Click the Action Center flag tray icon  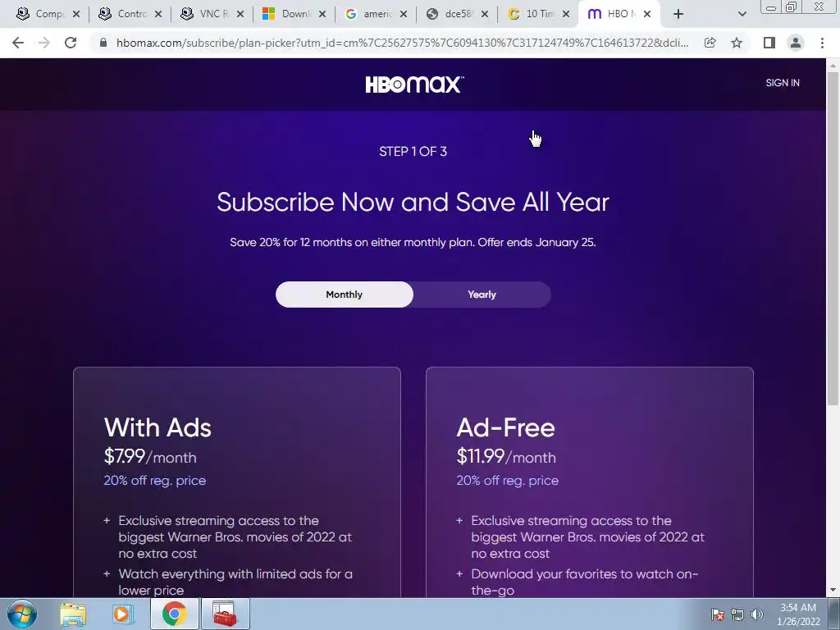pyautogui.click(x=718, y=615)
